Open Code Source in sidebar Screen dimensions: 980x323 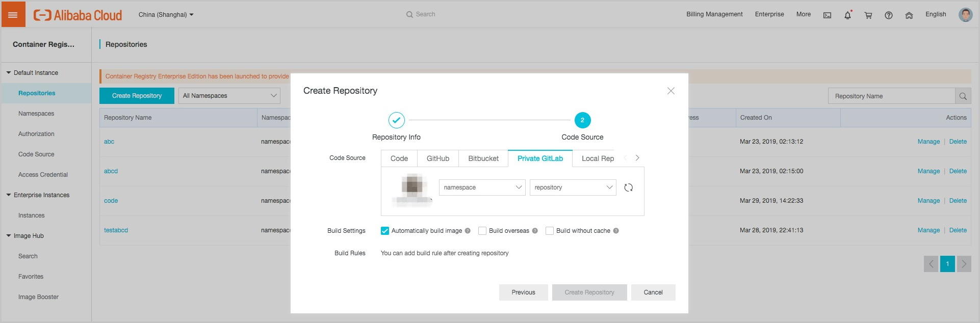(36, 154)
